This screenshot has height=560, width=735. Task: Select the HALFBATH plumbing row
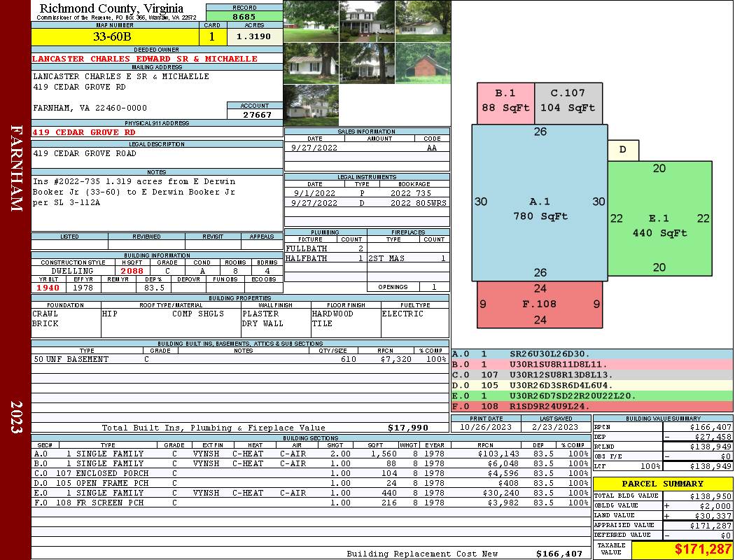click(325, 258)
